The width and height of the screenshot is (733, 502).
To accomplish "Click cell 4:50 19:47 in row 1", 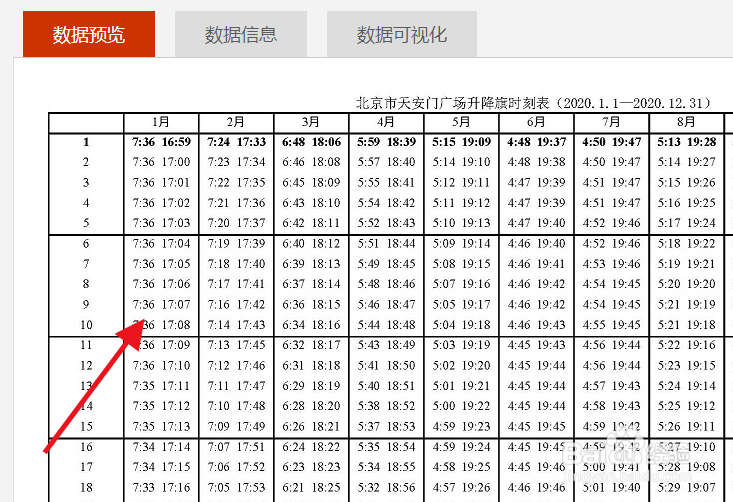I will (611, 142).
